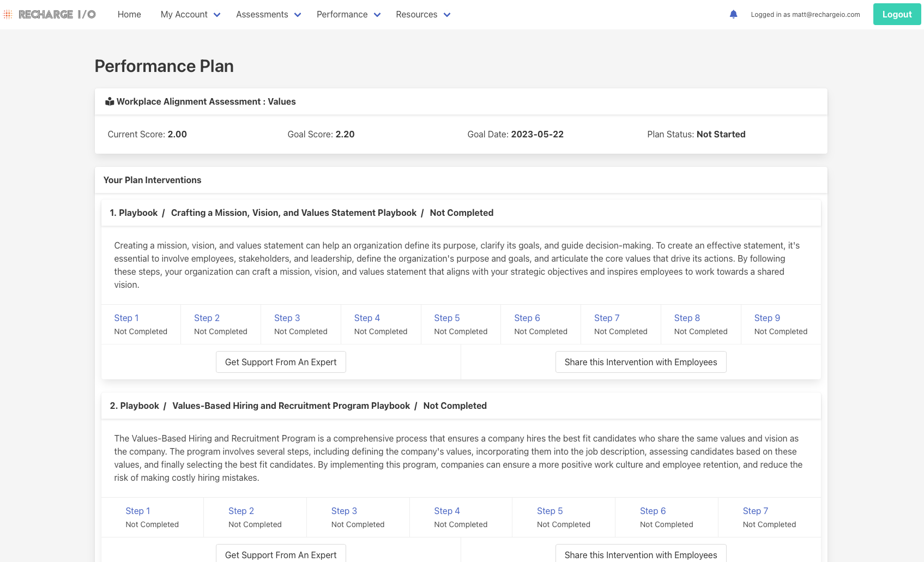This screenshot has height=562, width=924.
Task: Open Step 3 of the Values-Based Hiring playbook
Action: tap(344, 511)
